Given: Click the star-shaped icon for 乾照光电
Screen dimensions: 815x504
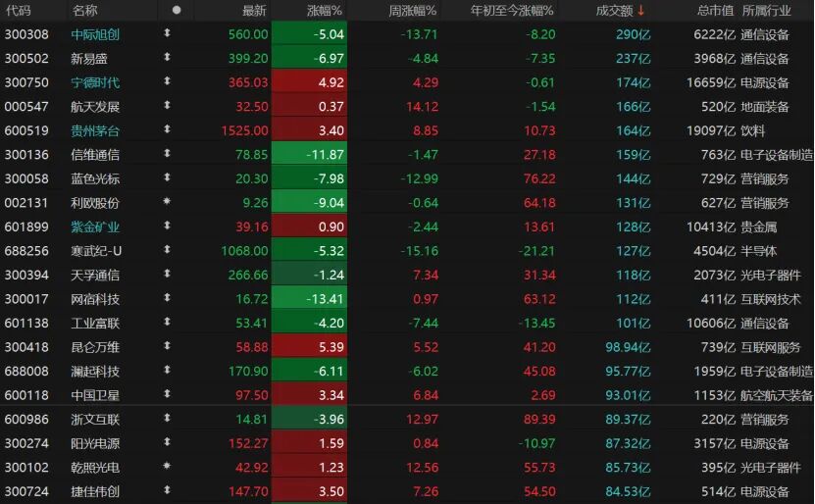Looking at the screenshot, I should point(166,468).
